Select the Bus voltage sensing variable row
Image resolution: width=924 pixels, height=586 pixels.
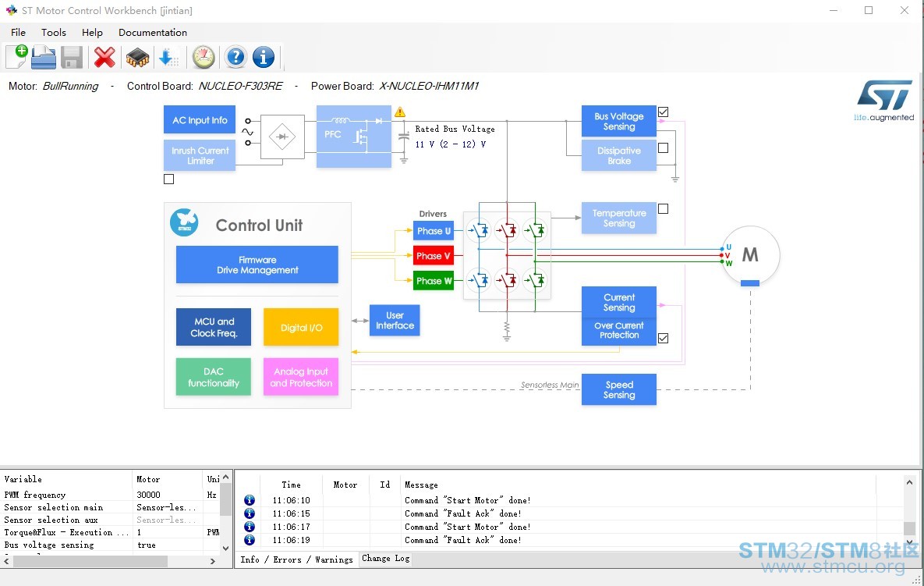point(110,545)
